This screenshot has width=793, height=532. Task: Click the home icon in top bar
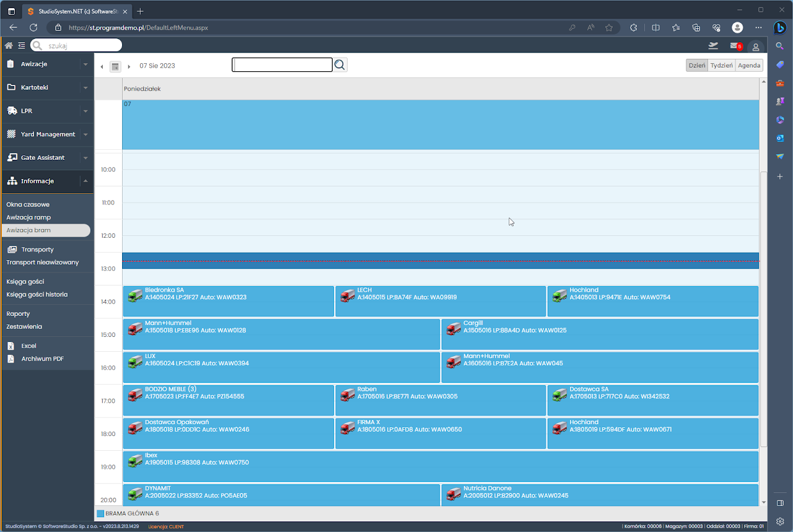pyautogui.click(x=9, y=45)
